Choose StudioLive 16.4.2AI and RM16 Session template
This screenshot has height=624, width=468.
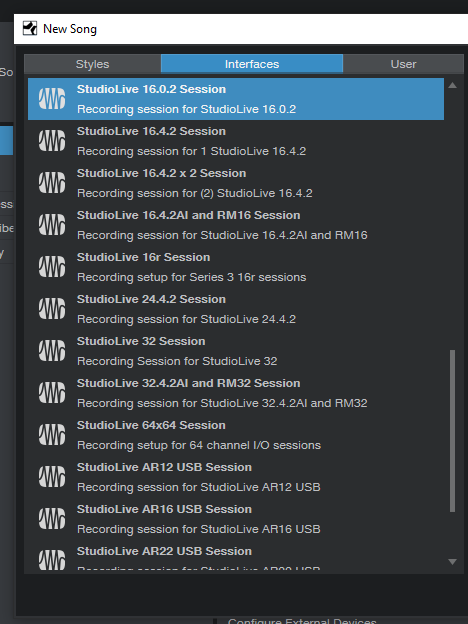(236, 225)
